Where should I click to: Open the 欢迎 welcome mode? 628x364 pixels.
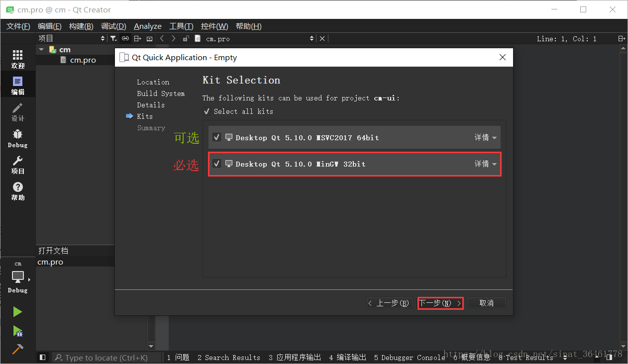[18, 59]
